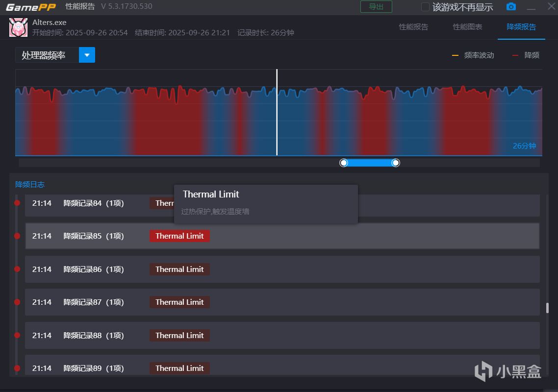This screenshot has height=392, width=558.
Task: Click red dot marker beside record 86
Action: (x=17, y=269)
